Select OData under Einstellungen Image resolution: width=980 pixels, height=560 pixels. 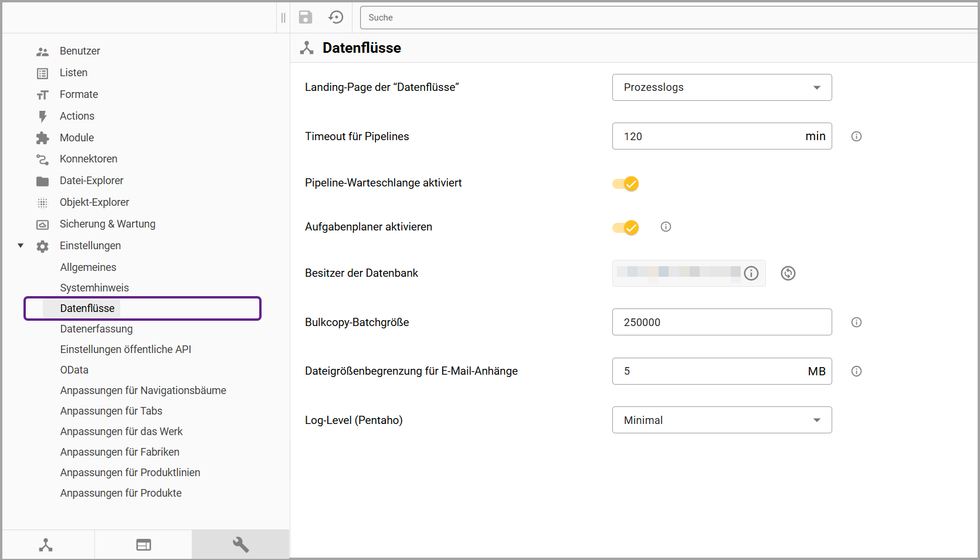pyautogui.click(x=74, y=370)
